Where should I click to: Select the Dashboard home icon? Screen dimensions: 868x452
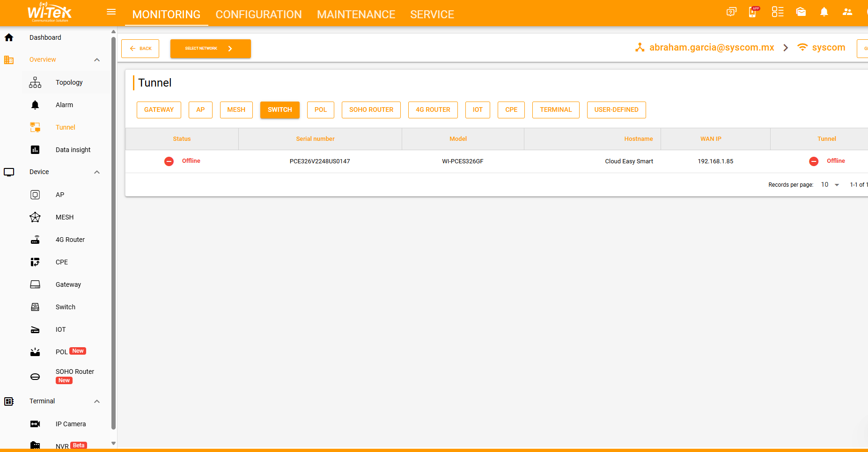point(9,37)
